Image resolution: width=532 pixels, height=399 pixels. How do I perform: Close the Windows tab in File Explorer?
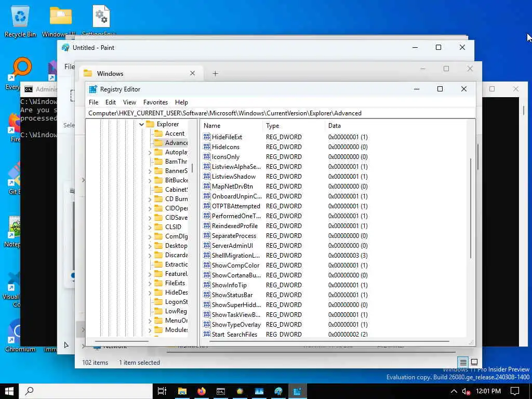[192, 73]
